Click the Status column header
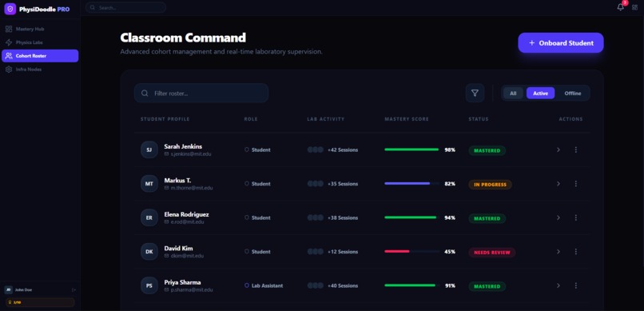Viewport: 644px width, 311px height. (x=479, y=119)
